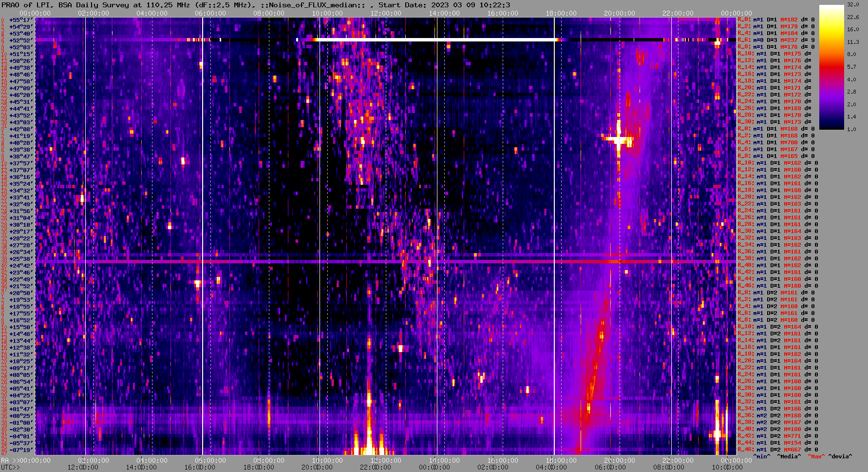Click 22:00:00 in the UTC axis row
Screen dimensions: 868x472
tap(376, 467)
